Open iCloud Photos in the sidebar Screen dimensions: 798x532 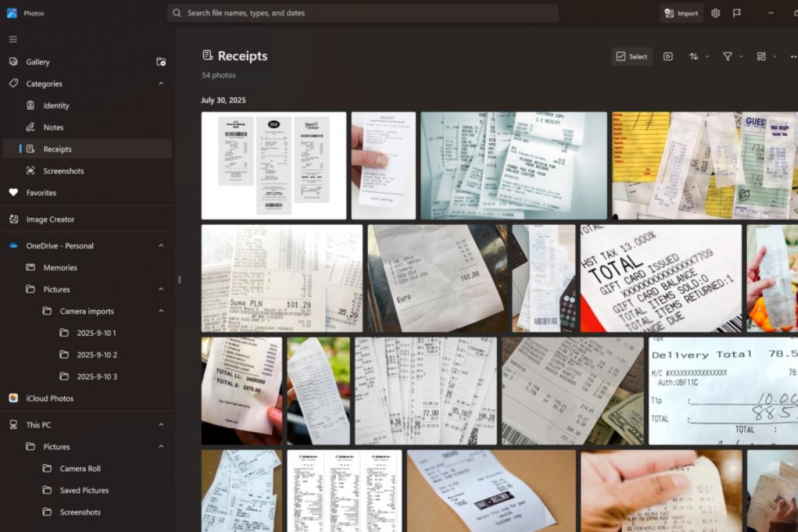pyautogui.click(x=50, y=398)
